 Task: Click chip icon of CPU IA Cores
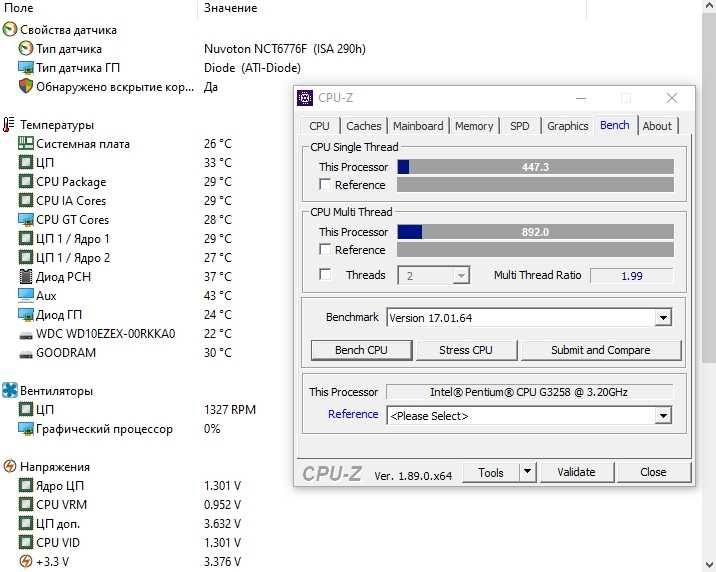pyautogui.click(x=26, y=200)
